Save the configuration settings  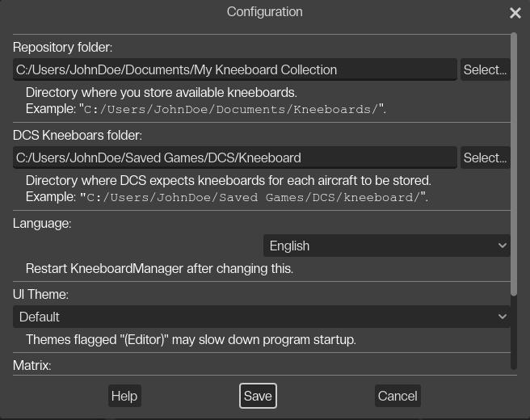(258, 396)
